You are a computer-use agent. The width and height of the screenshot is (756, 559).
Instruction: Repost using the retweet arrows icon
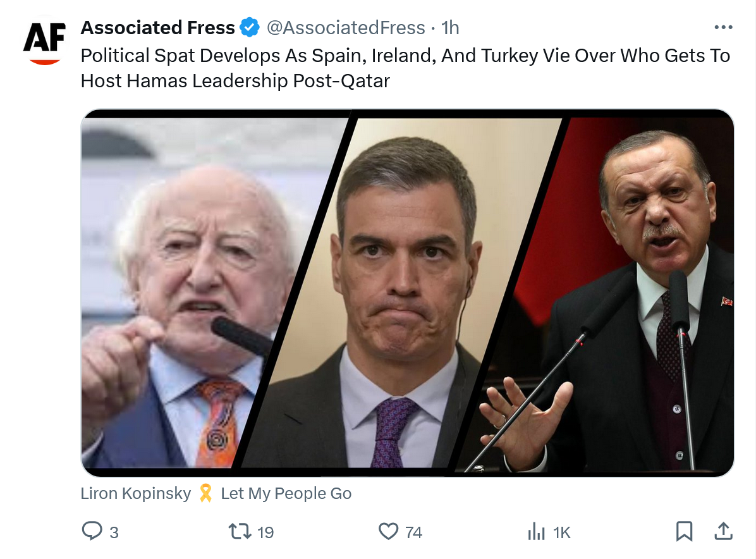(x=240, y=531)
